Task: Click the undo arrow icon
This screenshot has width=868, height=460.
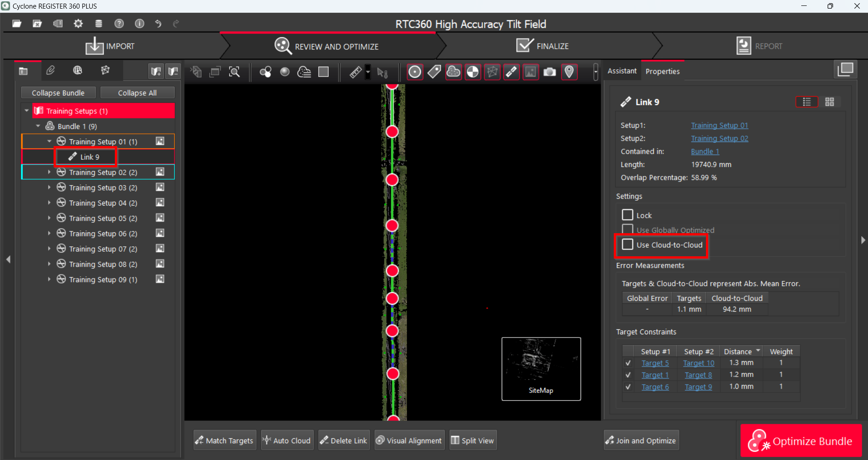Action: pyautogui.click(x=158, y=24)
